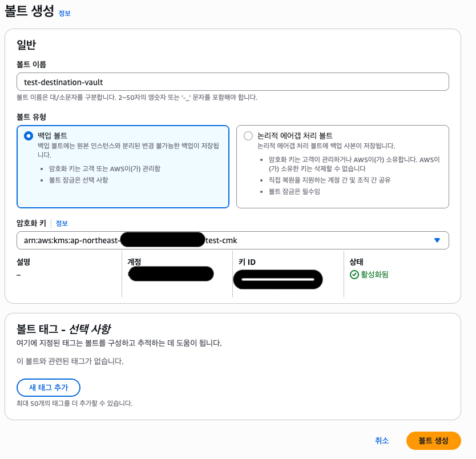This screenshot has width=476, height=459.
Task: Click the 볼트 유형 label
Action: coord(31,116)
